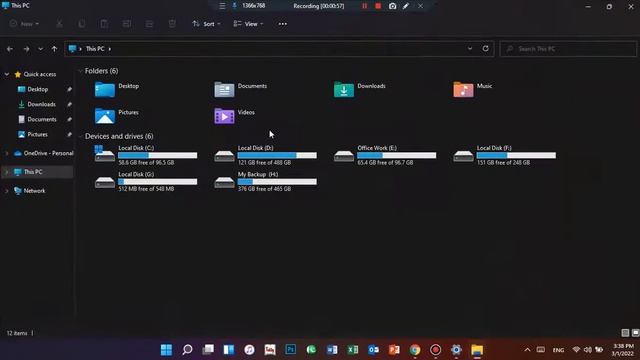Open Task View on the taskbar
640x360 pixels.
[208, 350]
